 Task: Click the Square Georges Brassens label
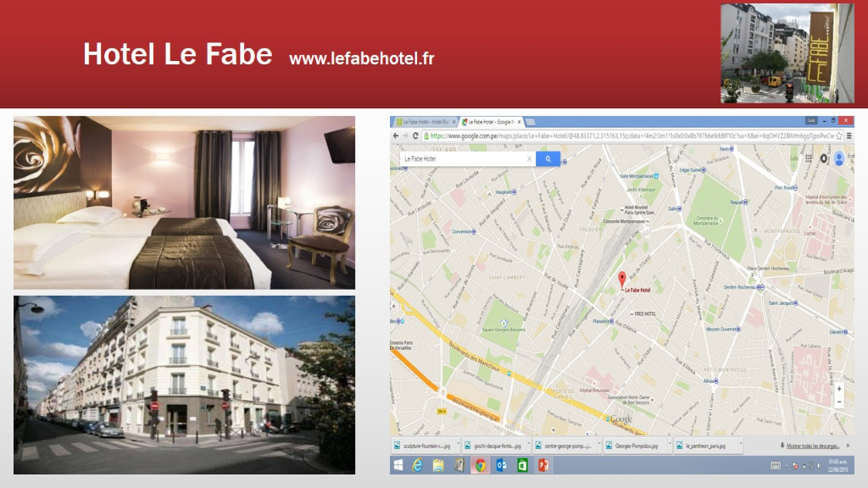(504, 330)
